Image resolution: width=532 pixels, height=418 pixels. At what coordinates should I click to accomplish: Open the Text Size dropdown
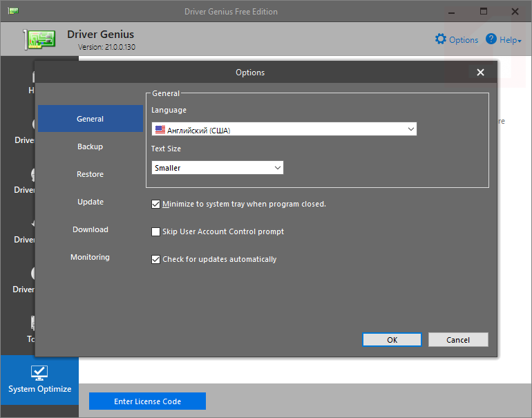(x=277, y=168)
